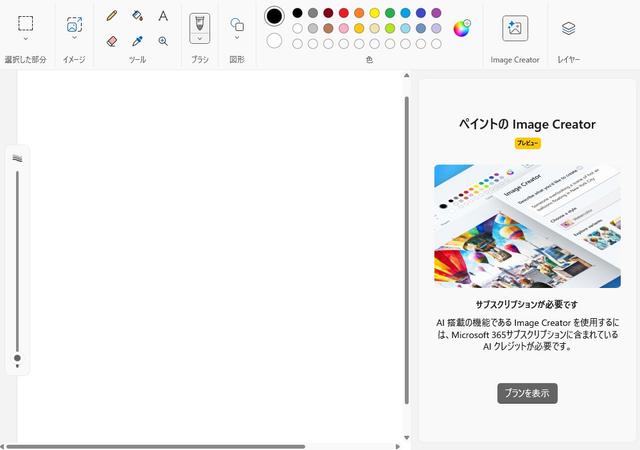The height and width of the screenshot is (450, 640).
Task: Pick the pink palette swatch
Action: click(x=344, y=29)
